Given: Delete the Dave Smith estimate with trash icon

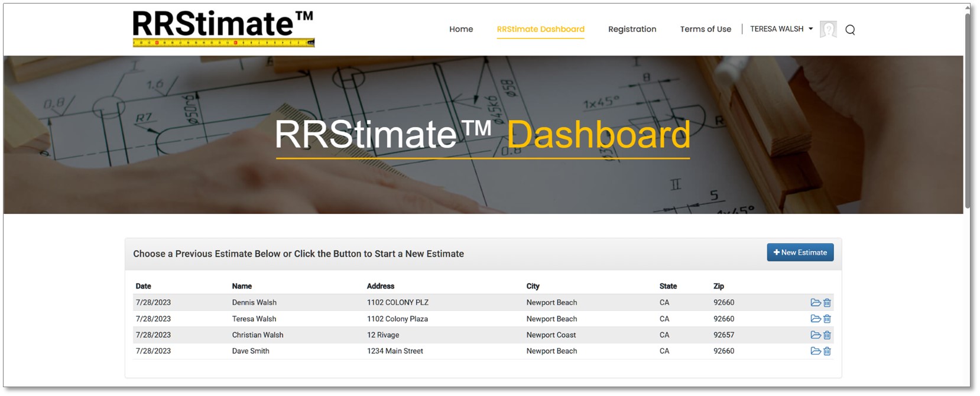Looking at the screenshot, I should [x=827, y=351].
